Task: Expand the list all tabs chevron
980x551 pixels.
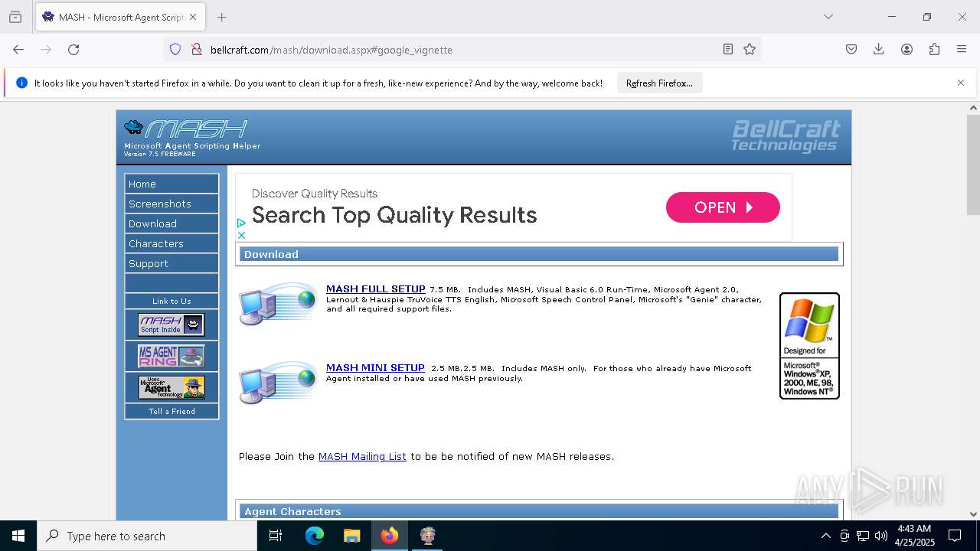Action: [828, 17]
